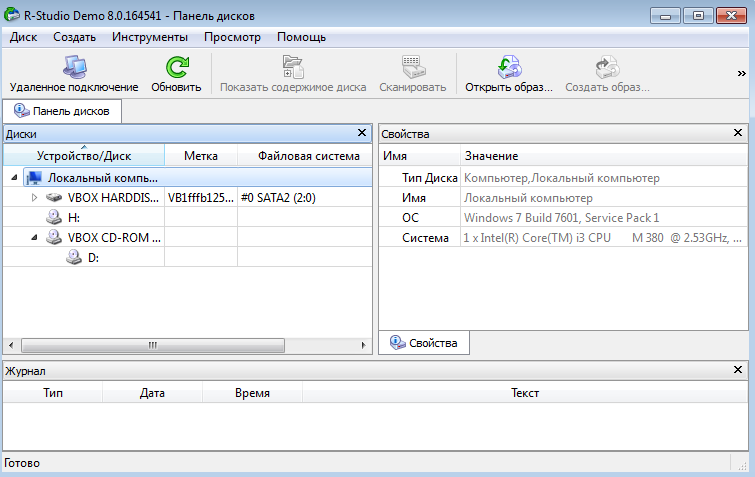Click the Удаленное подключение toolbar icon
Screen dimensions: 755x477
coord(75,67)
